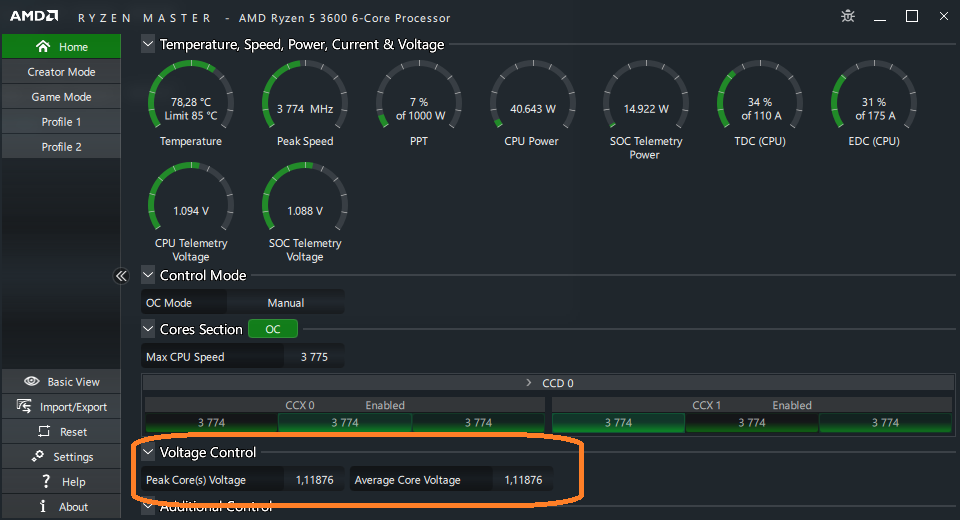Click the bug report icon in title bar
960x520 pixels.
coord(848,16)
